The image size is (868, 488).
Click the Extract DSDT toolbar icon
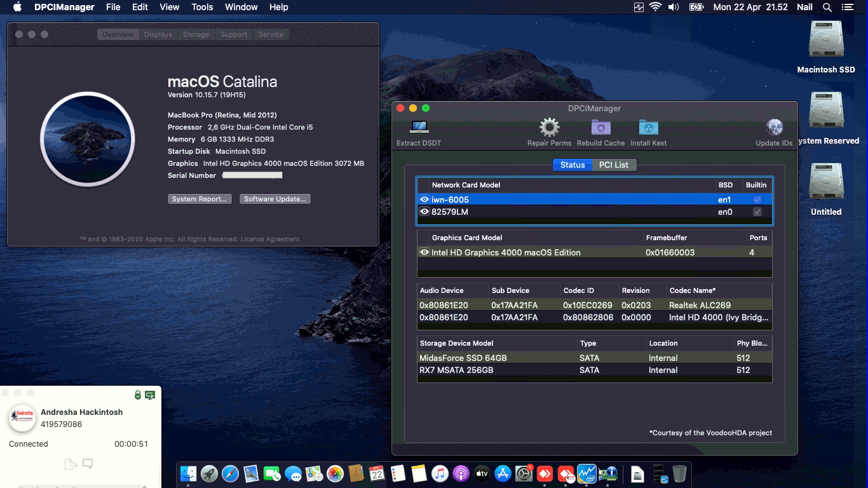(x=419, y=127)
